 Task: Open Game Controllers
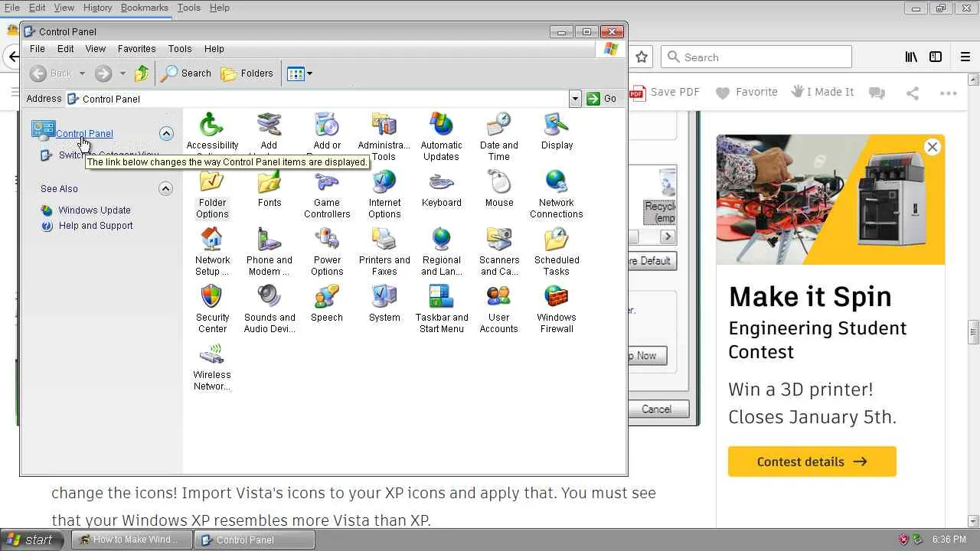click(327, 194)
